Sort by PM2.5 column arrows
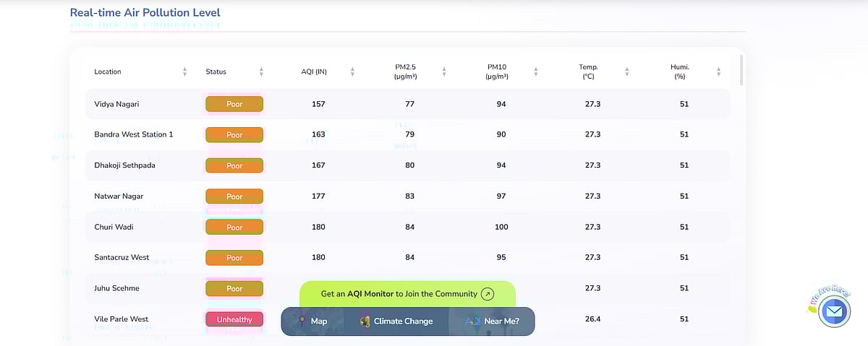 pos(444,72)
